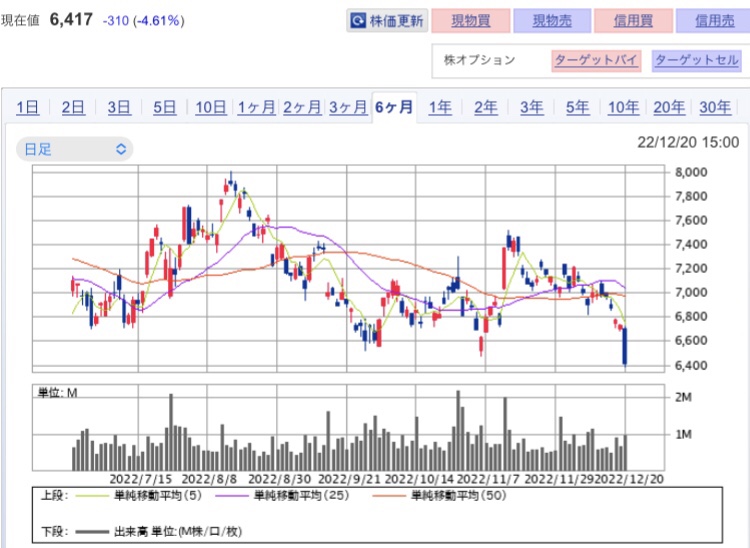The height and width of the screenshot is (548, 750).
Task: Click the 2022/11/7 date label
Action: click(488, 479)
